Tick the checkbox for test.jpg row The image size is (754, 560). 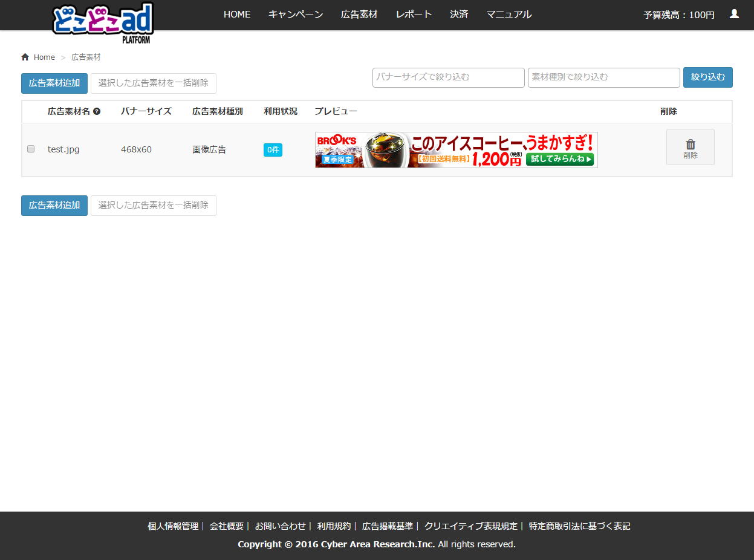pyautogui.click(x=31, y=149)
